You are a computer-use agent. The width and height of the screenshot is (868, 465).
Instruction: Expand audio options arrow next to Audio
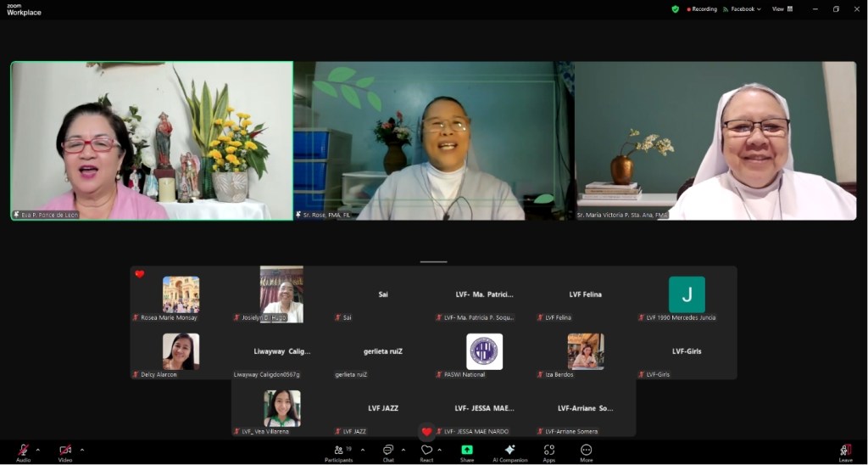(37, 450)
